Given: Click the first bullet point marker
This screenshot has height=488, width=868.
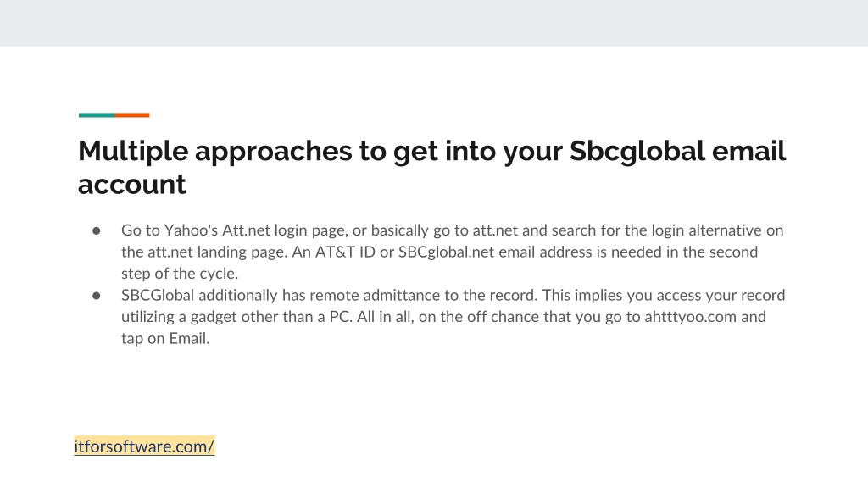Looking at the screenshot, I should (97, 230).
